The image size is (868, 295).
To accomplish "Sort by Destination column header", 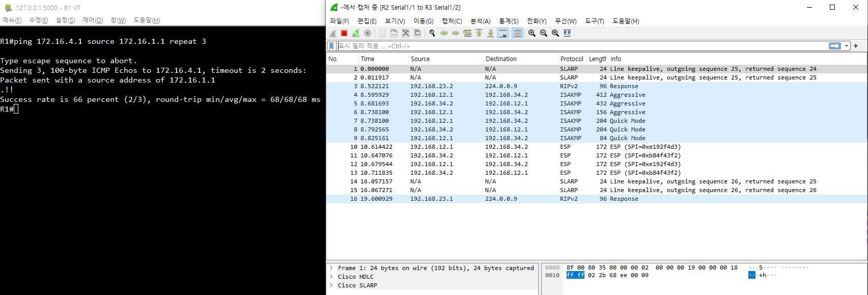I will tap(520, 59).
